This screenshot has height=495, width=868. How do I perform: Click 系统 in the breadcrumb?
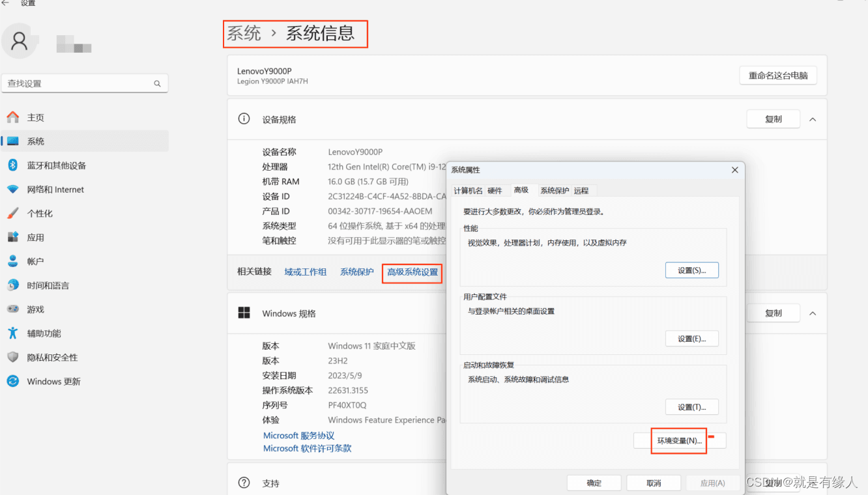(x=244, y=33)
